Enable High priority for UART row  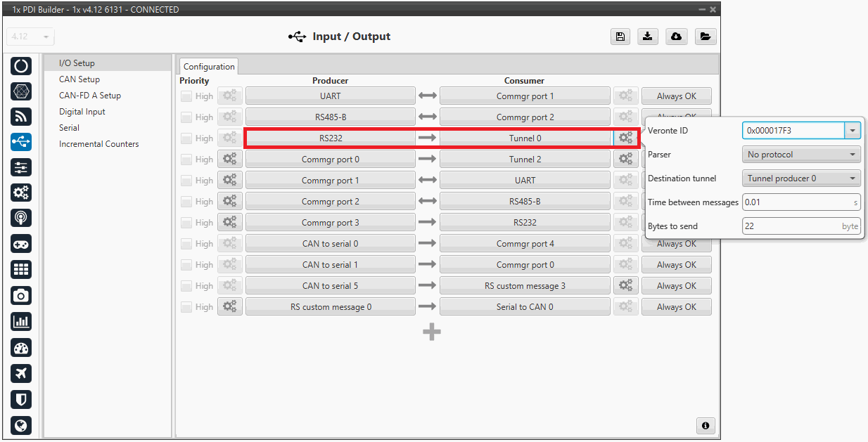pyautogui.click(x=186, y=96)
